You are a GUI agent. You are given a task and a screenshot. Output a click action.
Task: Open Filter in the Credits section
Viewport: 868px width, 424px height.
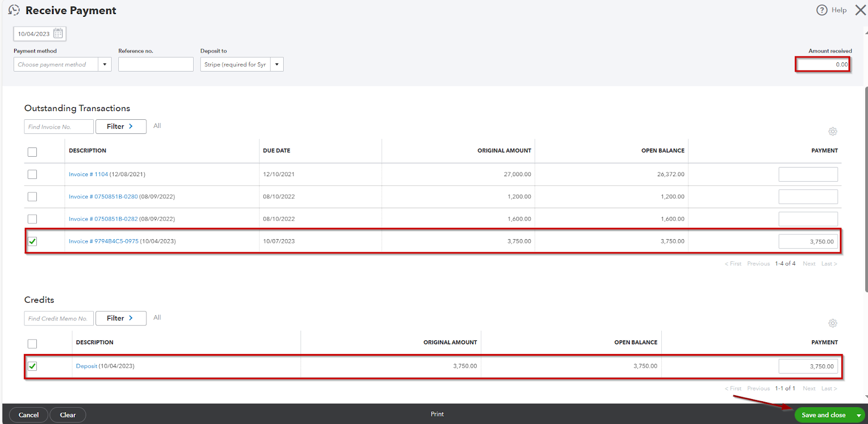point(120,318)
